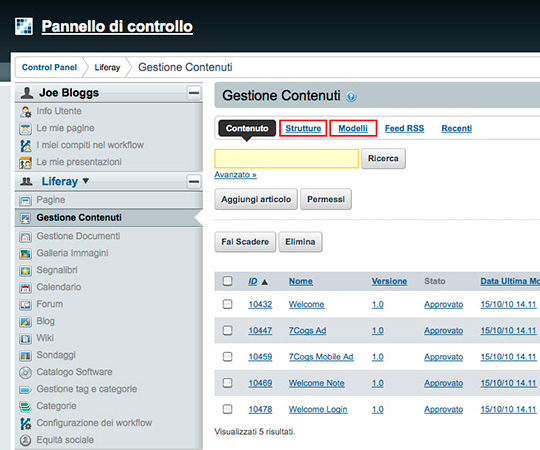This screenshot has height=450, width=540.
Task: Select the checkbox for article 10432
Action: pyautogui.click(x=227, y=304)
